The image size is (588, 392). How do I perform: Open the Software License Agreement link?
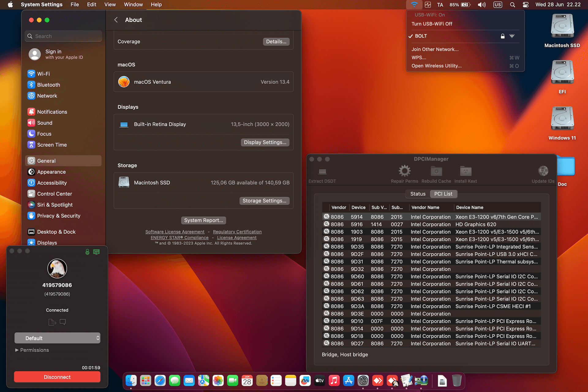[x=175, y=232]
